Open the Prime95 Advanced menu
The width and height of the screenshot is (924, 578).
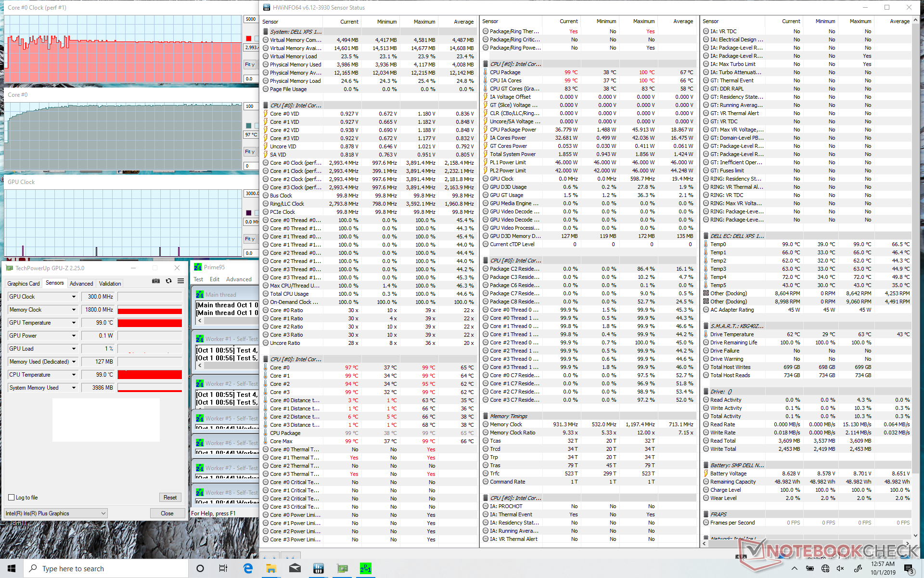pyautogui.click(x=239, y=279)
